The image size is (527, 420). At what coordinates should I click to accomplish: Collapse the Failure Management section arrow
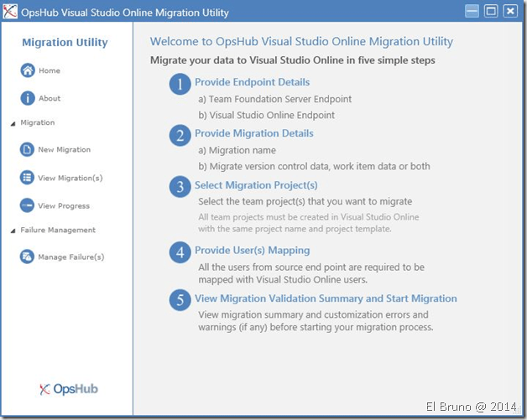click(x=13, y=231)
